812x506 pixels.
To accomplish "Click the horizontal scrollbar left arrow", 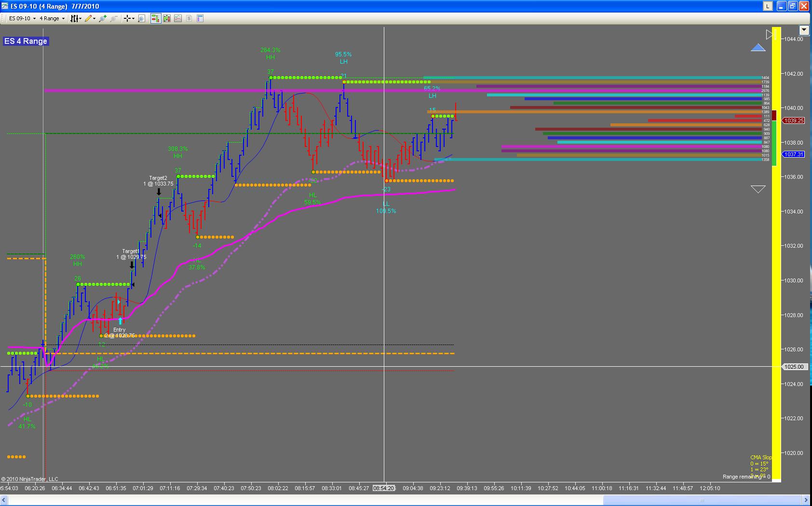I will (x=4, y=500).
